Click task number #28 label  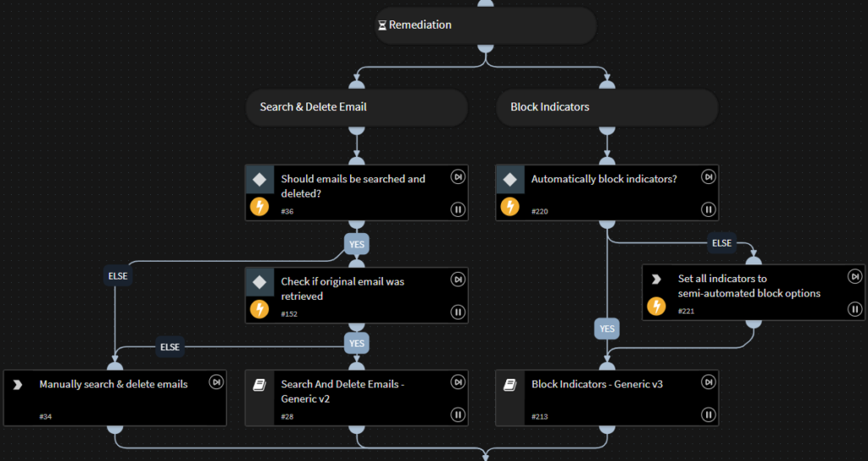[x=287, y=417]
